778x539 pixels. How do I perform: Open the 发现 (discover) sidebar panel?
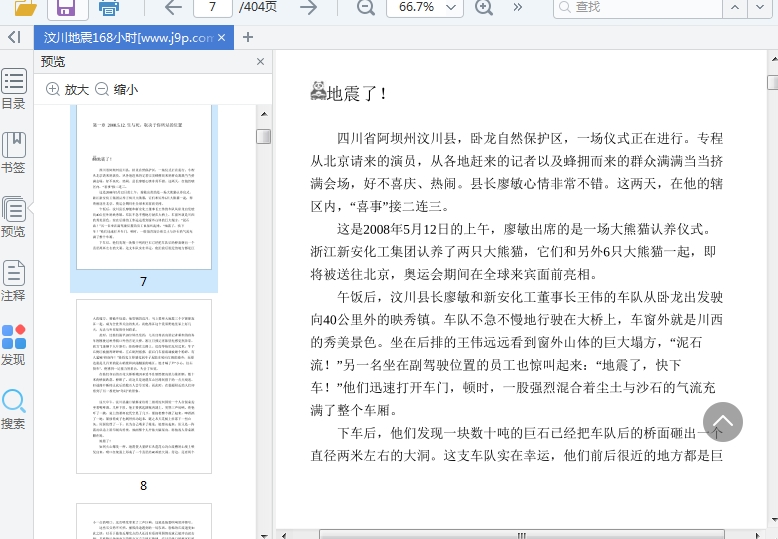[x=14, y=345]
